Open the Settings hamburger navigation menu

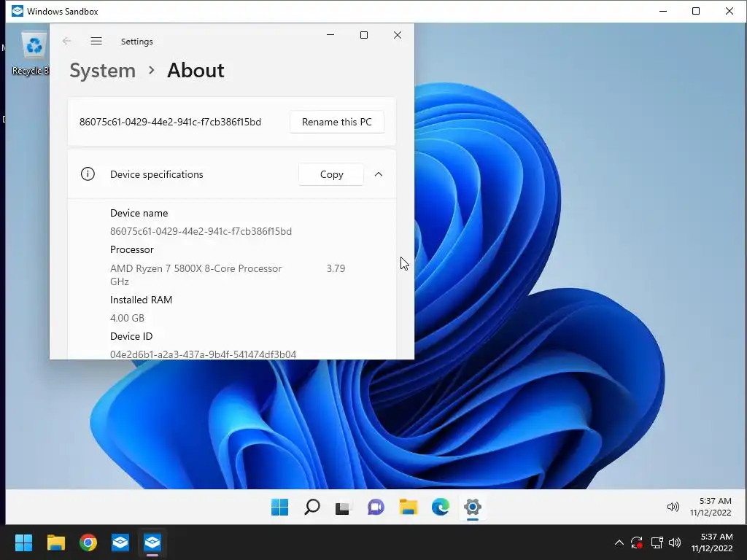tap(96, 41)
